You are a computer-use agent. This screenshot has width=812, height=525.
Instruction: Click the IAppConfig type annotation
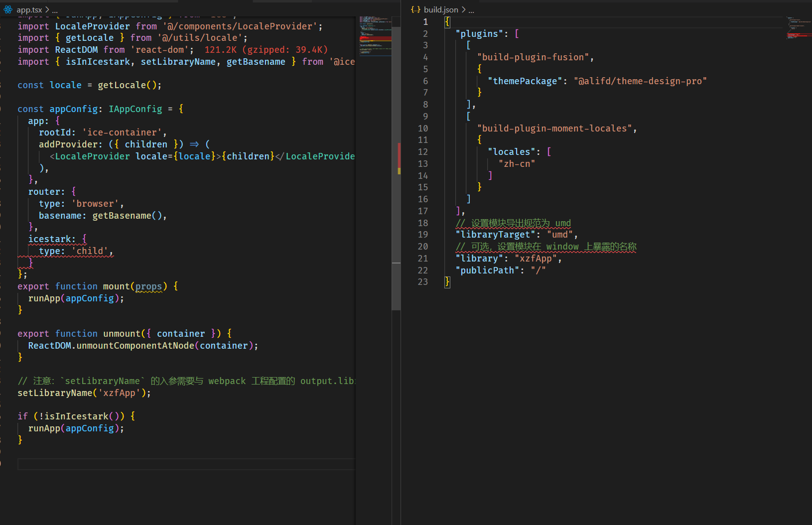tap(135, 109)
